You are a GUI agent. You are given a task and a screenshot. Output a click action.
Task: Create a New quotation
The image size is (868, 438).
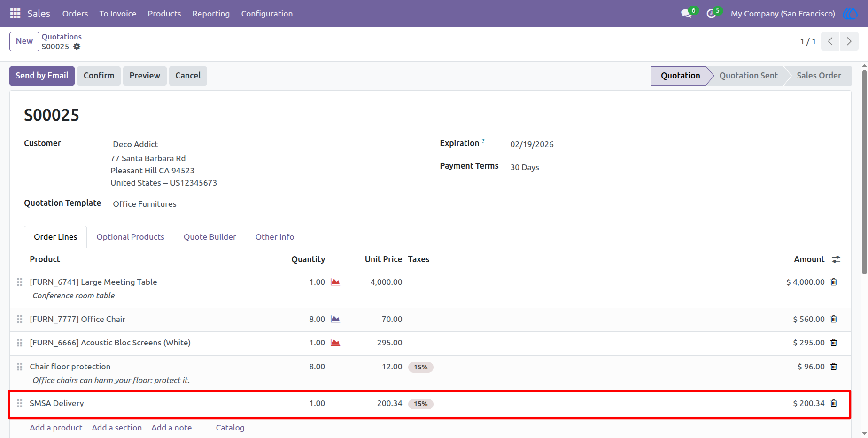tap(24, 41)
